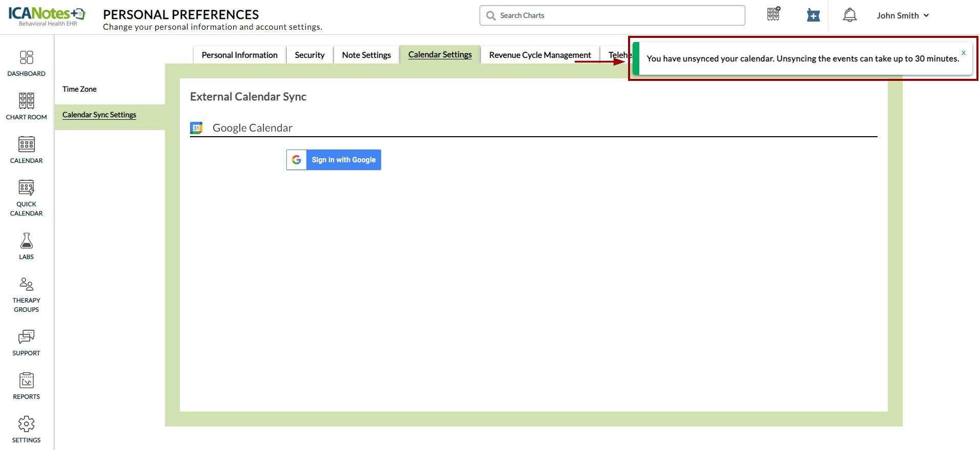Open Therapy Groups in sidebar

point(26,294)
